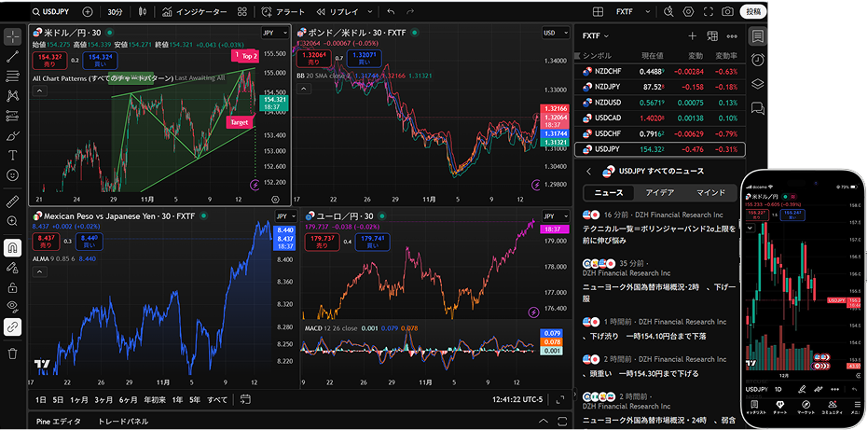Undo the last action

click(391, 11)
